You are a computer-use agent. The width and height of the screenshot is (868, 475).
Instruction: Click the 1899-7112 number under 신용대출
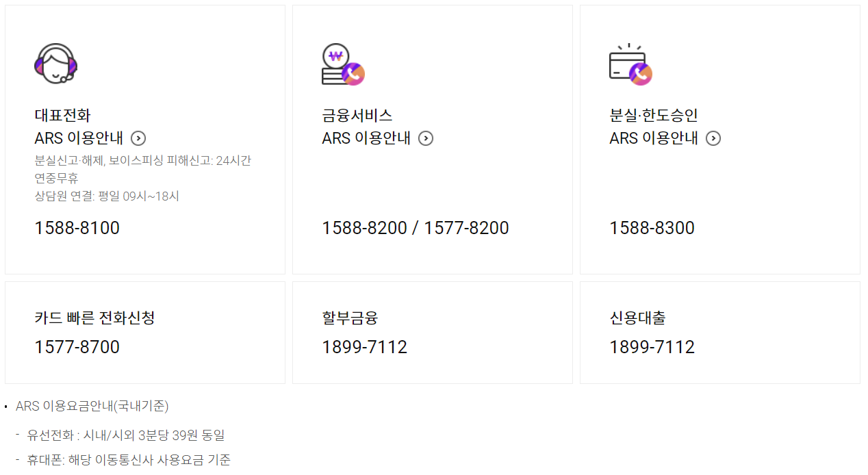[x=652, y=347]
